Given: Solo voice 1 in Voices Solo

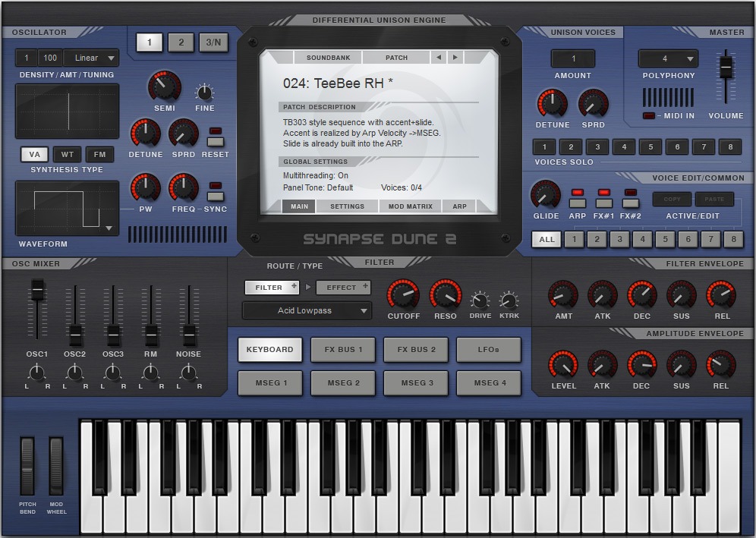Looking at the screenshot, I should pos(544,146).
